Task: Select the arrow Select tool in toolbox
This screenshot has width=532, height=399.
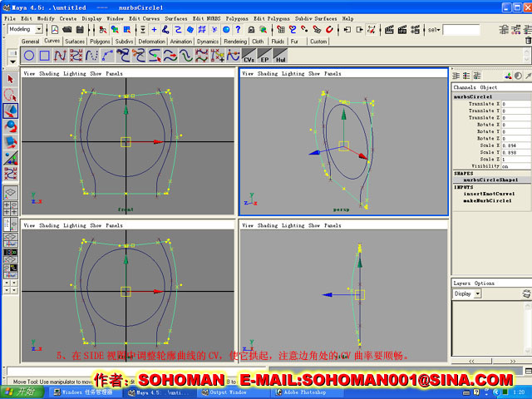Action: [10, 80]
